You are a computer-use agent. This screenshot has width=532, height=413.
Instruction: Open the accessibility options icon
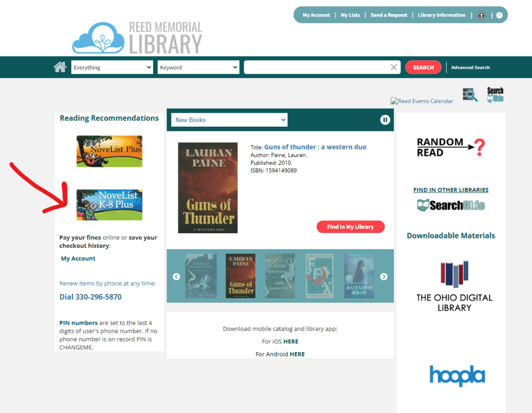coord(482,16)
